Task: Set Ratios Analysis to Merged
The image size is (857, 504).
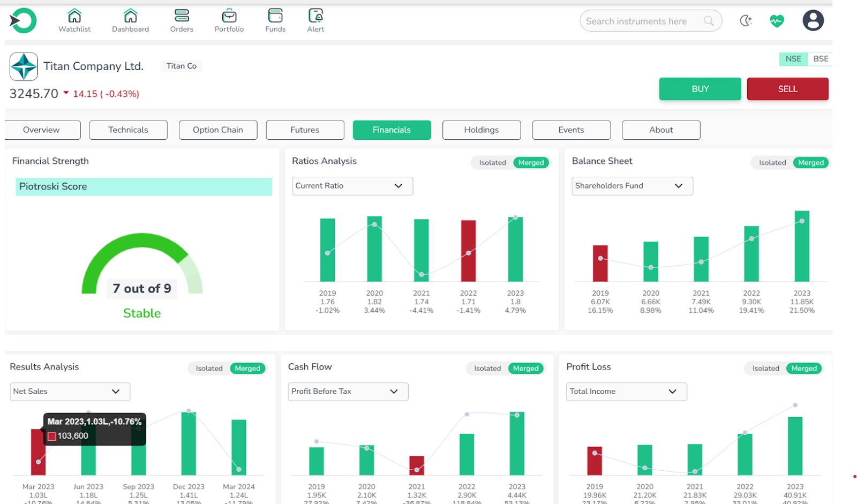Action: [531, 163]
